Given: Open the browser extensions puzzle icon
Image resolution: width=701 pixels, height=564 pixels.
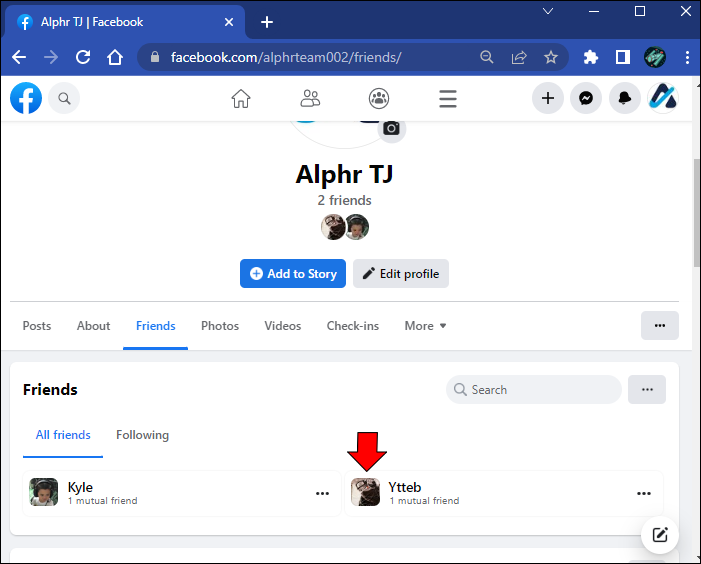Looking at the screenshot, I should click(x=591, y=57).
